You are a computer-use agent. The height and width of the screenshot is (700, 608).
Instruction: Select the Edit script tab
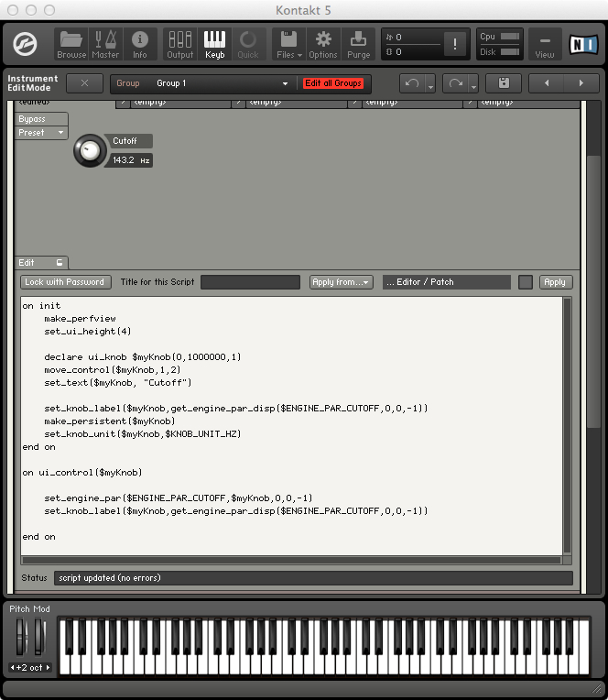pos(41,263)
